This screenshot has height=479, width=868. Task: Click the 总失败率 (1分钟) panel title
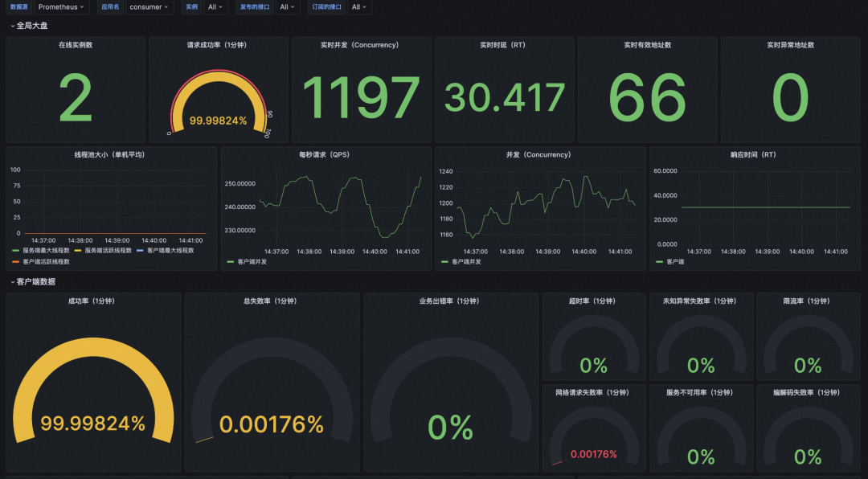click(272, 301)
